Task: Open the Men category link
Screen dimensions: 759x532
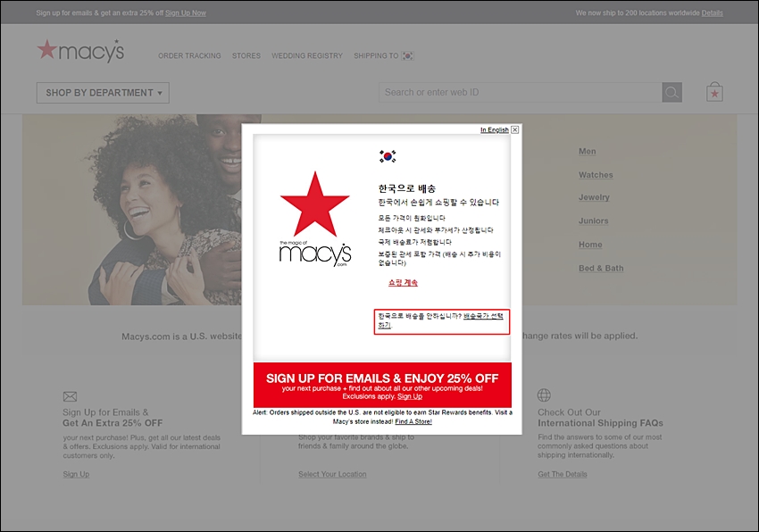Action: [x=588, y=151]
